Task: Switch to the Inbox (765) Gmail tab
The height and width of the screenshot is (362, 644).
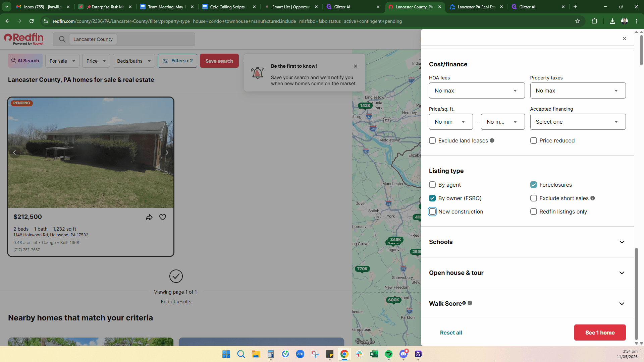Action: pyautogui.click(x=43, y=7)
